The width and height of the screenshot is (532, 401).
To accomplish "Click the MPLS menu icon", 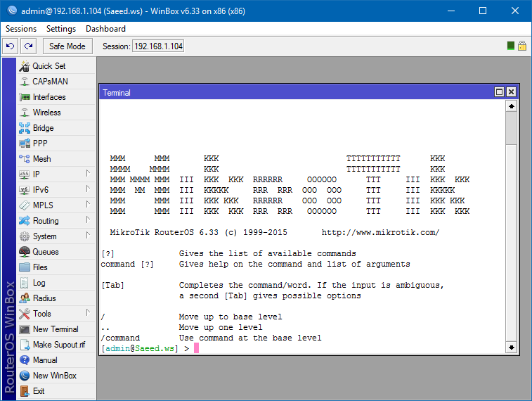I will [x=25, y=205].
